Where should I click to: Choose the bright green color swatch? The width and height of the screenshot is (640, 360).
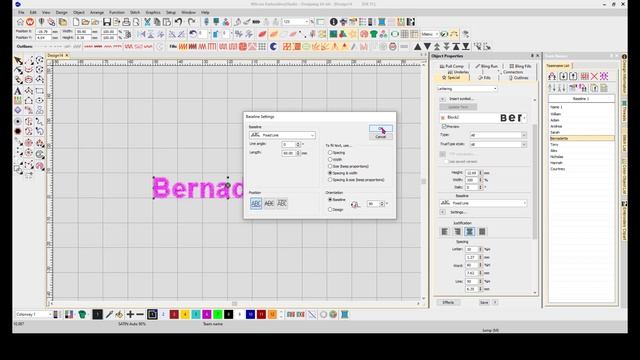[x=218, y=314]
